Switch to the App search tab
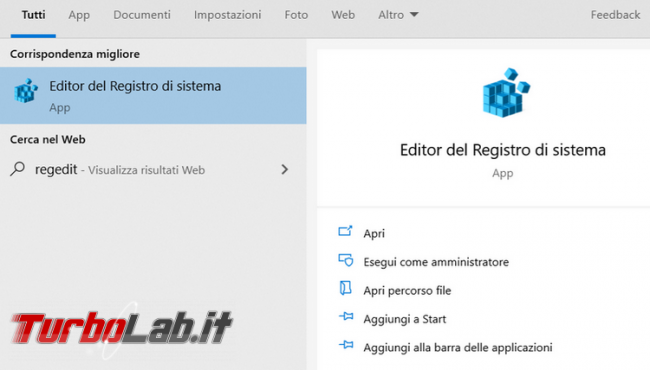The image size is (650, 370). pos(79,15)
